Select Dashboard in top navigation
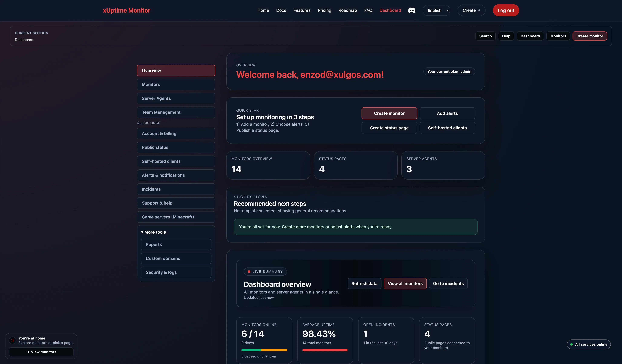This screenshot has width=622, height=364. point(390,10)
